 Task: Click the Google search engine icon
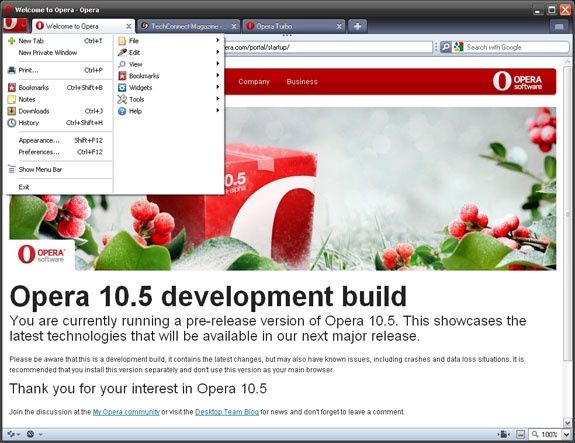coord(458,47)
